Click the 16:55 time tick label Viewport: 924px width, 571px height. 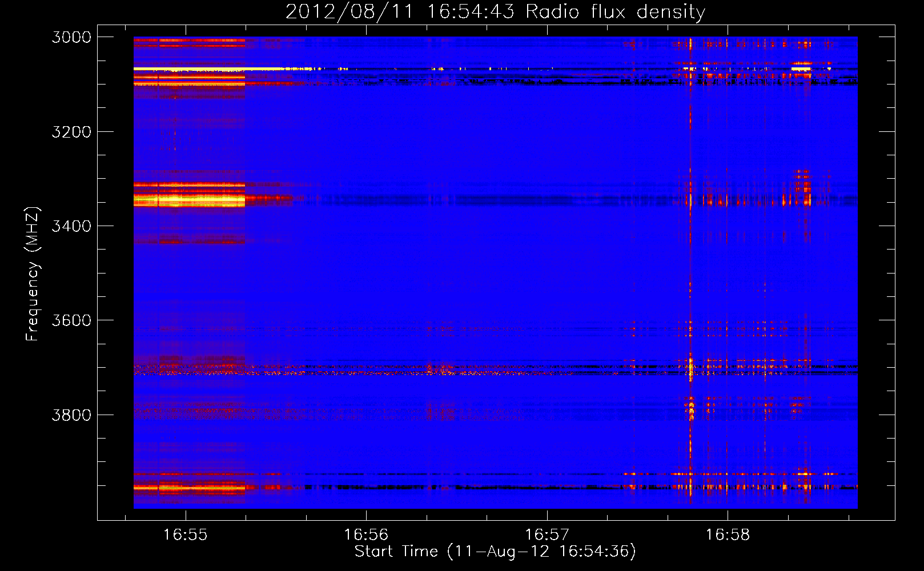click(x=185, y=535)
